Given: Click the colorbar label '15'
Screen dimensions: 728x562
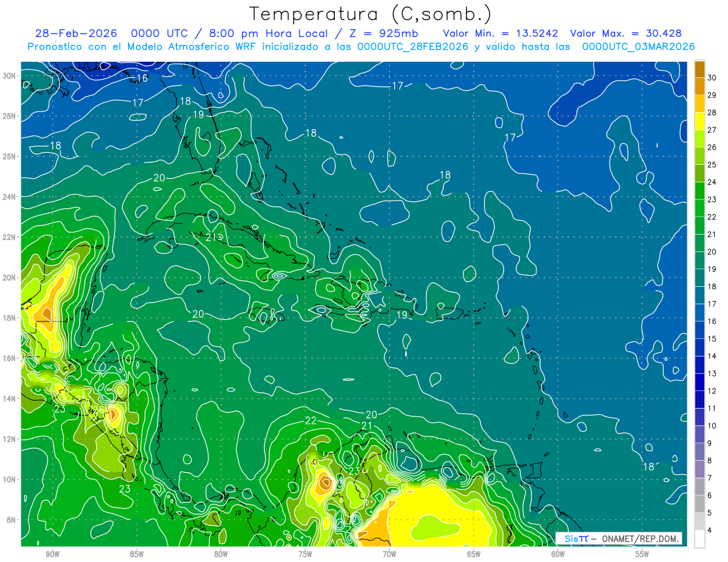Looking at the screenshot, I should click(712, 339).
